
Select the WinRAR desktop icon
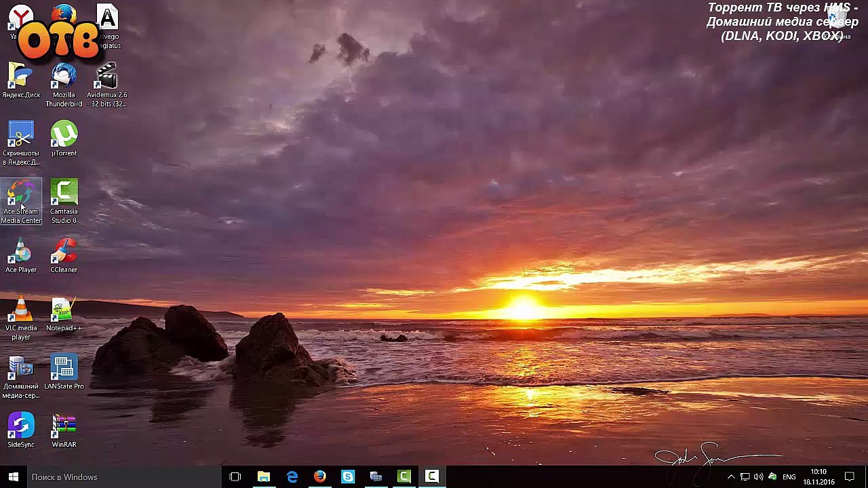[64, 431]
